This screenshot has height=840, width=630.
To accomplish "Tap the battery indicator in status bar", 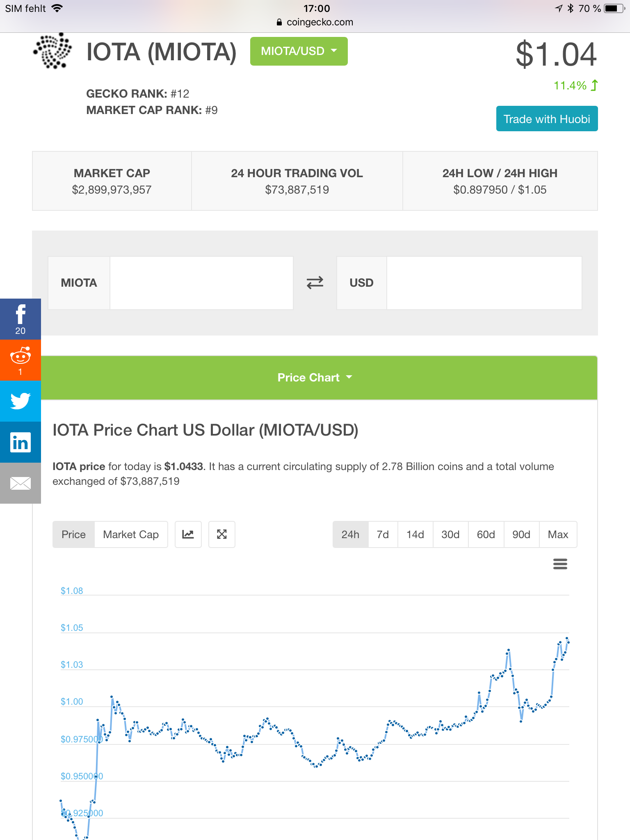I will click(x=614, y=9).
